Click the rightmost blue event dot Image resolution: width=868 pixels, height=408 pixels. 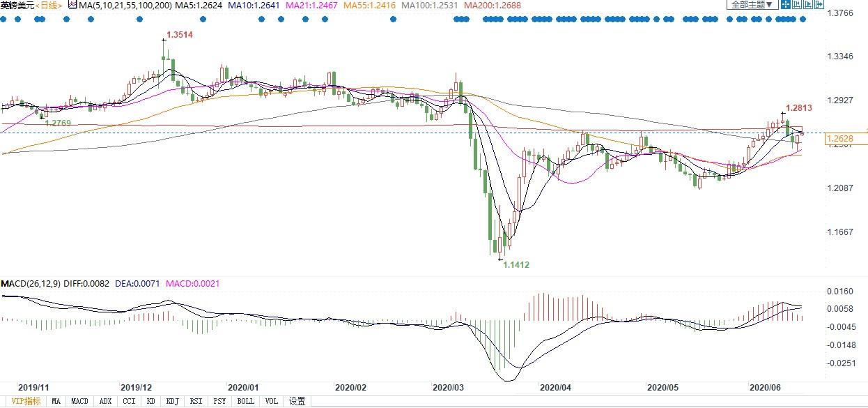coord(803,19)
